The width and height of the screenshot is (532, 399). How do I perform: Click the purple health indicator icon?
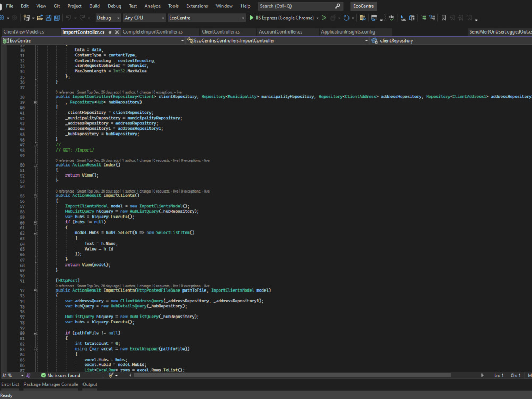(x=28, y=375)
